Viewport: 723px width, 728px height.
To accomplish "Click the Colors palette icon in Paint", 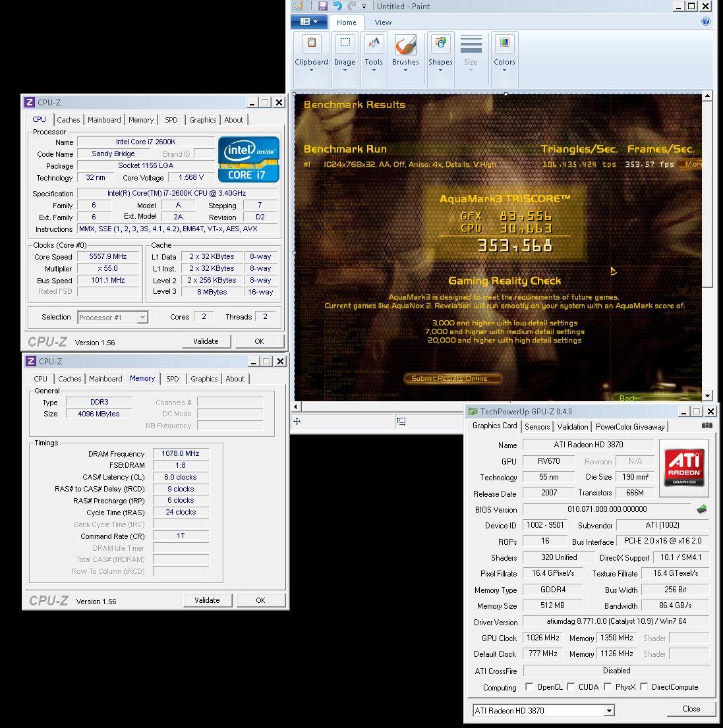I will pyautogui.click(x=504, y=44).
